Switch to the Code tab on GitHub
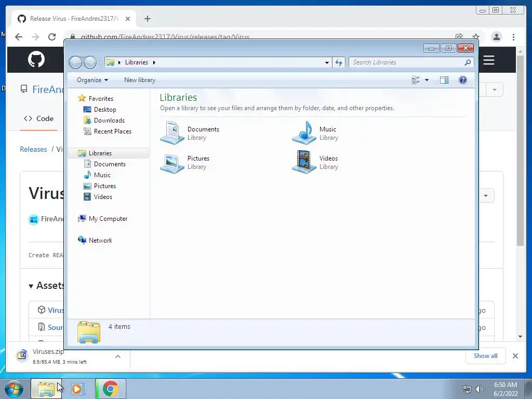Image resolution: width=532 pixels, height=399 pixels. pos(38,119)
